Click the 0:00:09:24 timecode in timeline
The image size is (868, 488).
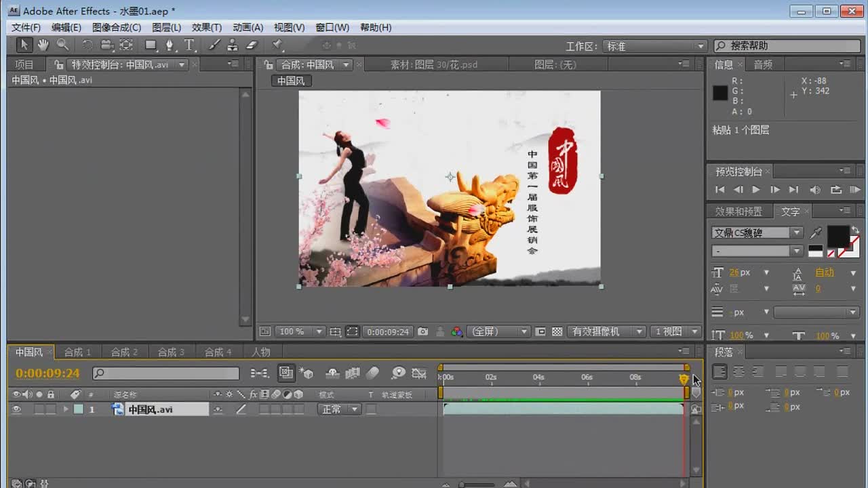(x=47, y=373)
